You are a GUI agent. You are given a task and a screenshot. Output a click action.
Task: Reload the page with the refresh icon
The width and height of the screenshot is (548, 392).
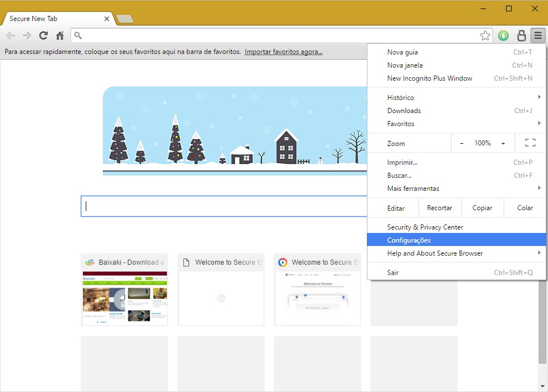tap(43, 35)
